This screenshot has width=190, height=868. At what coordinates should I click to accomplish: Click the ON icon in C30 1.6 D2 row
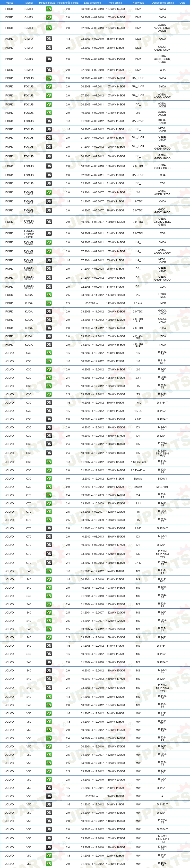[49, 411]
